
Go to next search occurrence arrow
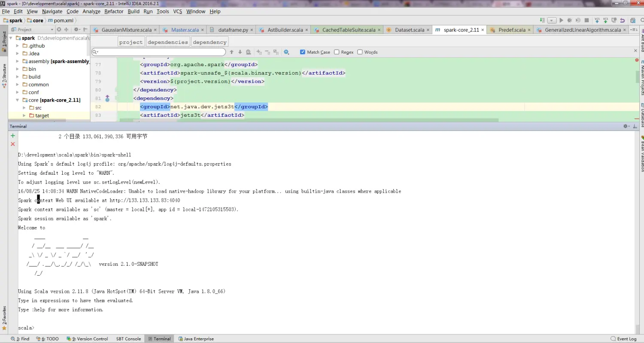coord(240,52)
